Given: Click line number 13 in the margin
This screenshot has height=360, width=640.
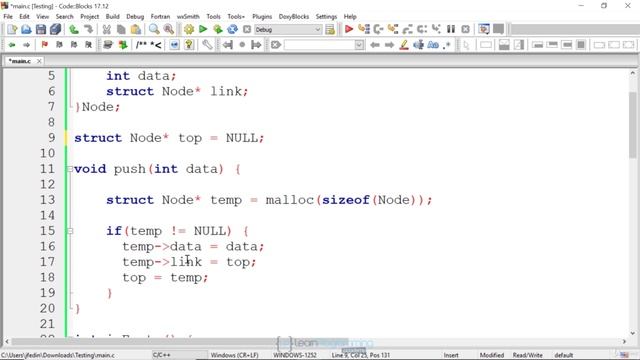Looking at the screenshot, I should pyautogui.click(x=47, y=200).
